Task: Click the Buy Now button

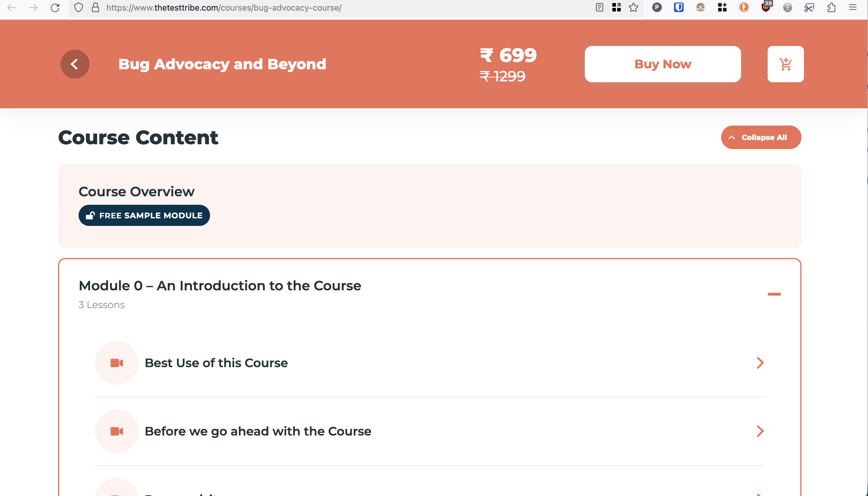Action: pyautogui.click(x=662, y=64)
